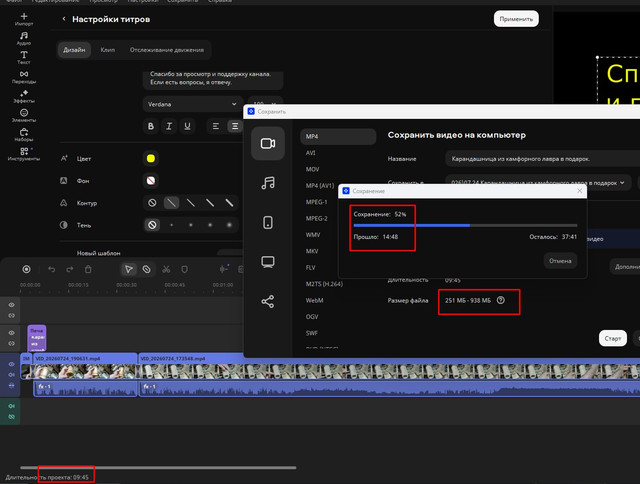640x484 pixels.
Task: Click the Название file name field
Action: click(543, 159)
